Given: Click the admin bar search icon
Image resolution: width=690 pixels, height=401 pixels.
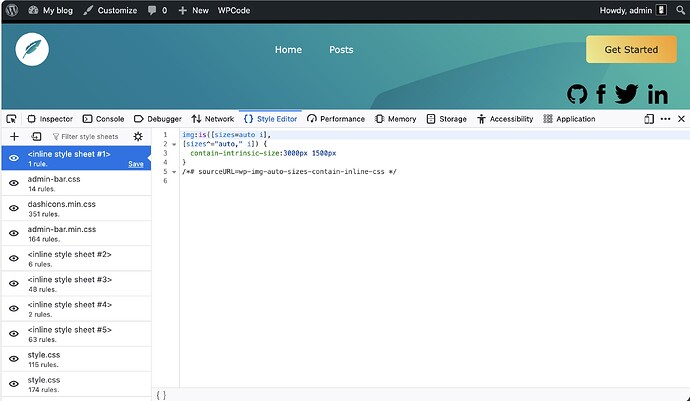Looking at the screenshot, I should 680,10.
